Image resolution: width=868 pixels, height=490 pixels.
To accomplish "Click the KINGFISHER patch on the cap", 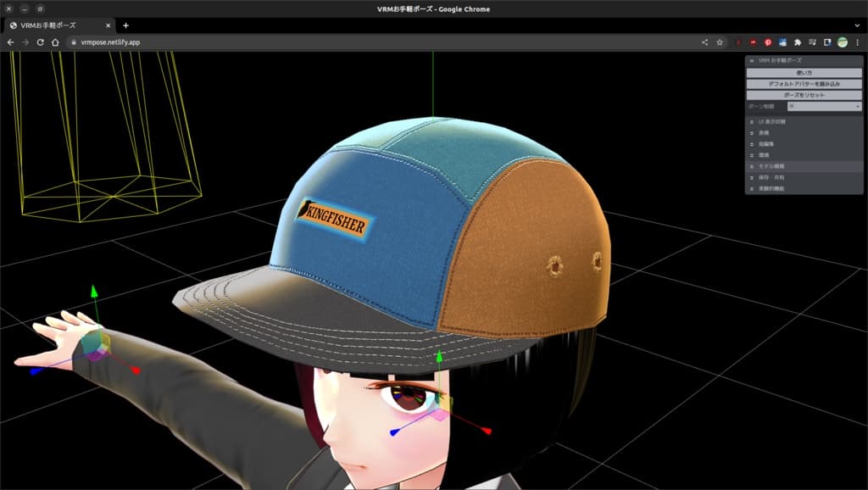I will coord(334,220).
